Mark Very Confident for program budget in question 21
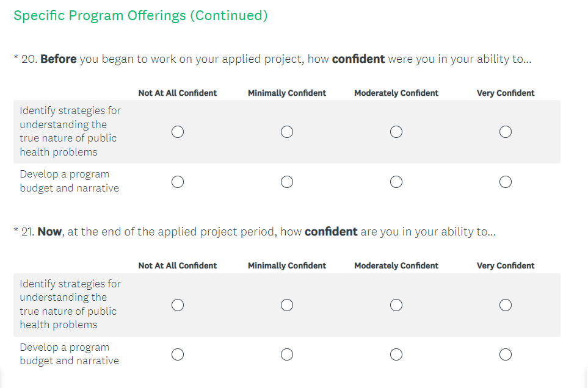This screenshot has height=388, width=588. pyautogui.click(x=505, y=354)
